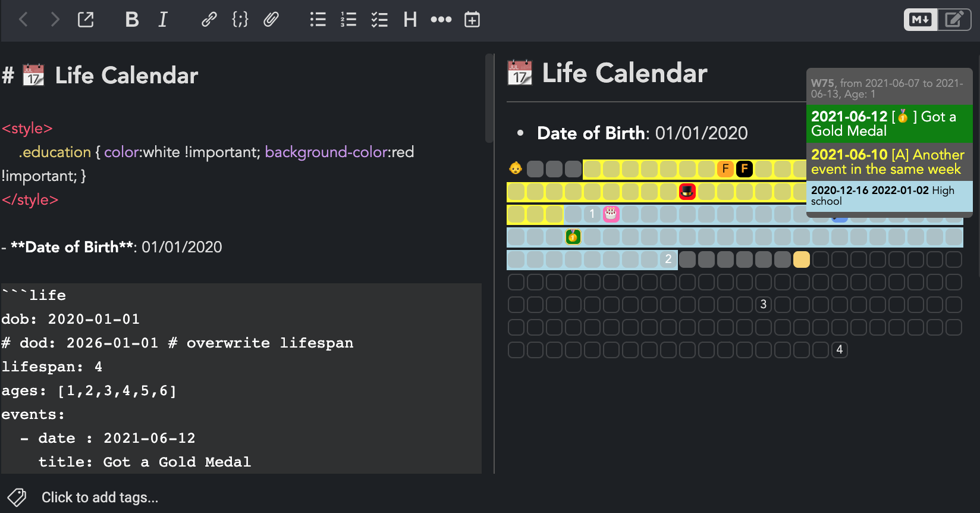Select the orange-yellow current week square
This screenshot has height=513, width=980.
point(802,259)
